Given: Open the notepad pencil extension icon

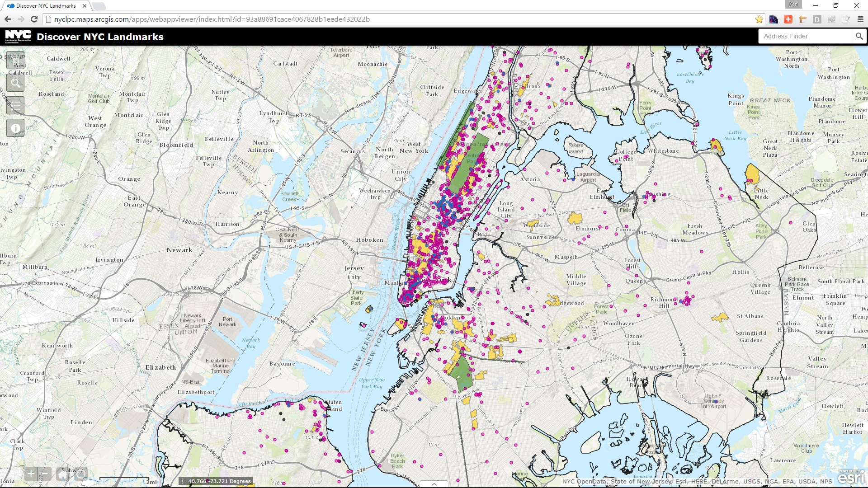Looking at the screenshot, I should pyautogui.click(x=846, y=19).
